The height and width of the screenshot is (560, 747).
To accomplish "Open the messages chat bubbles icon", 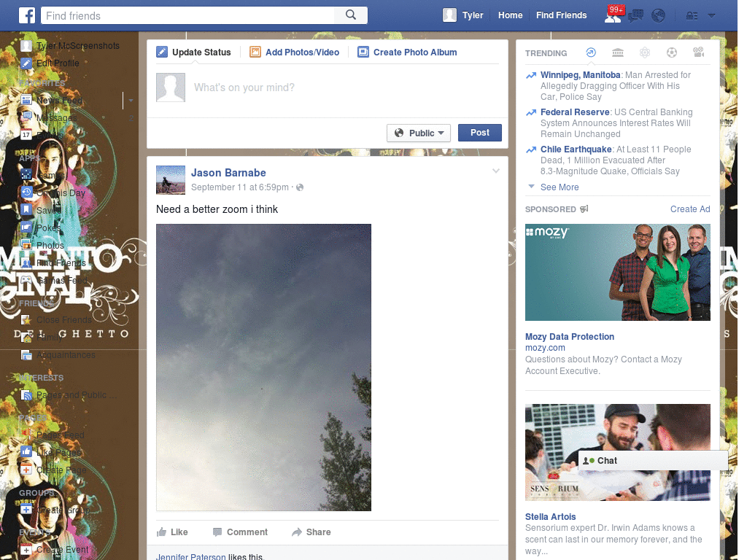I will click(636, 16).
